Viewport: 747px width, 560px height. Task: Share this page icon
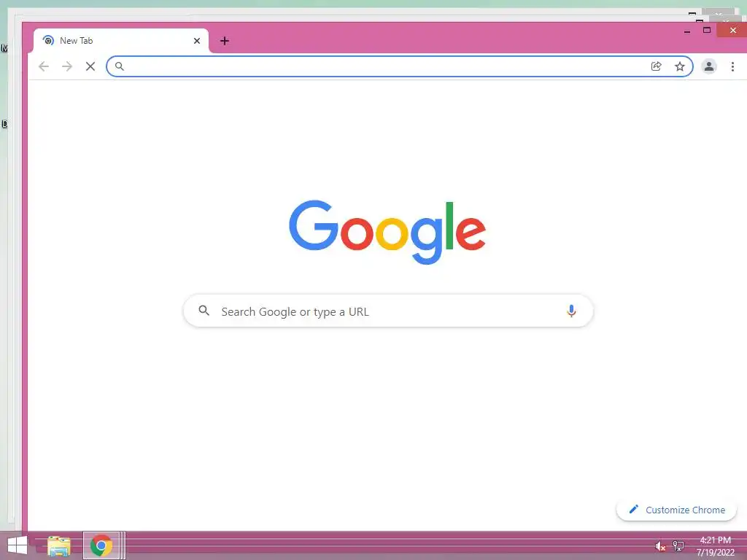657,66
